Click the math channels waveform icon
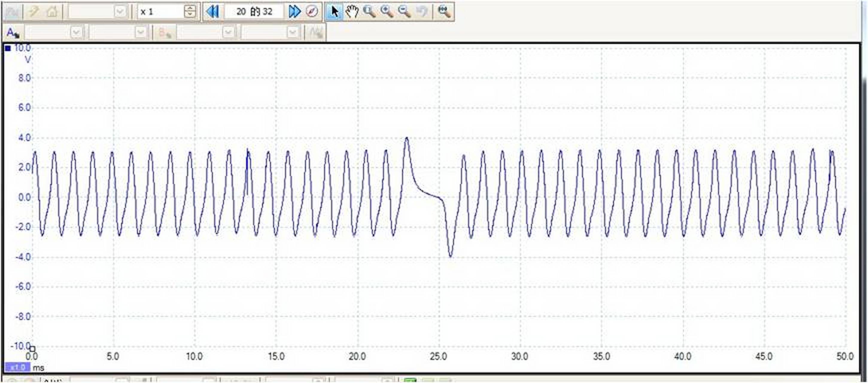The height and width of the screenshot is (383, 868). tap(316, 33)
